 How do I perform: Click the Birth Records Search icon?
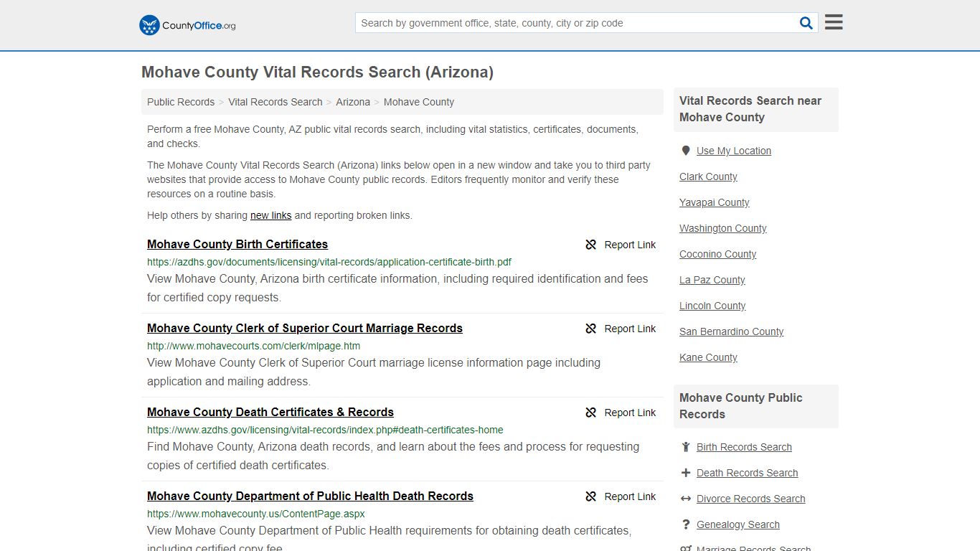pos(686,447)
